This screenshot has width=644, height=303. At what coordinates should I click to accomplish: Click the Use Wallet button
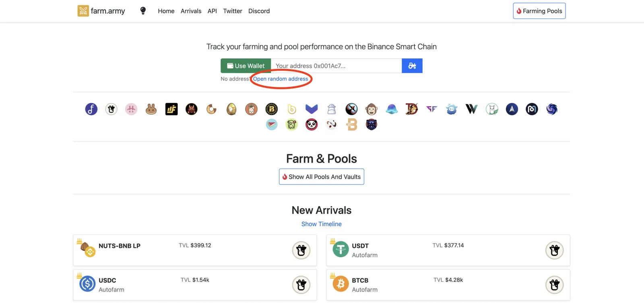pyautogui.click(x=246, y=66)
